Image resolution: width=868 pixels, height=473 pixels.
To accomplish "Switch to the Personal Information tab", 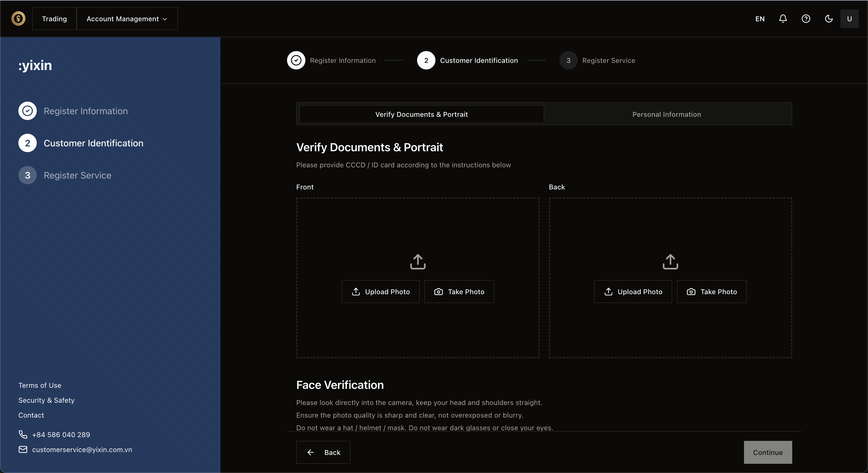I will coord(666,114).
